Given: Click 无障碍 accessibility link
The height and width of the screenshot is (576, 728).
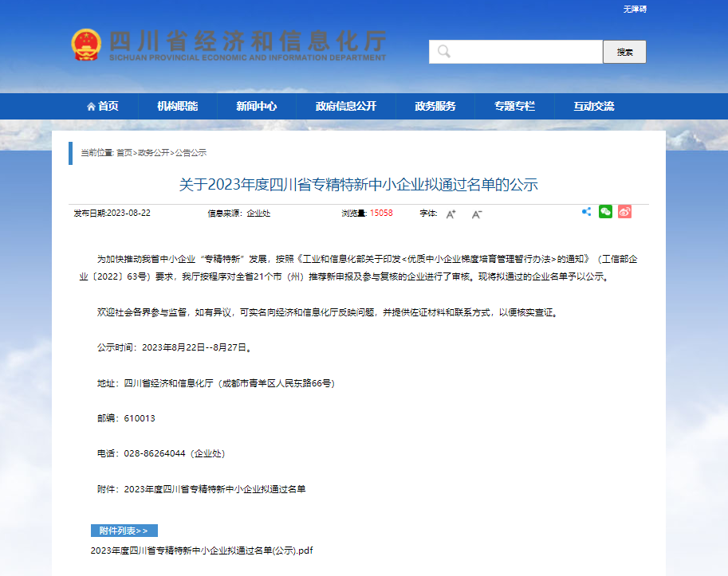Looking at the screenshot, I should point(635,9).
